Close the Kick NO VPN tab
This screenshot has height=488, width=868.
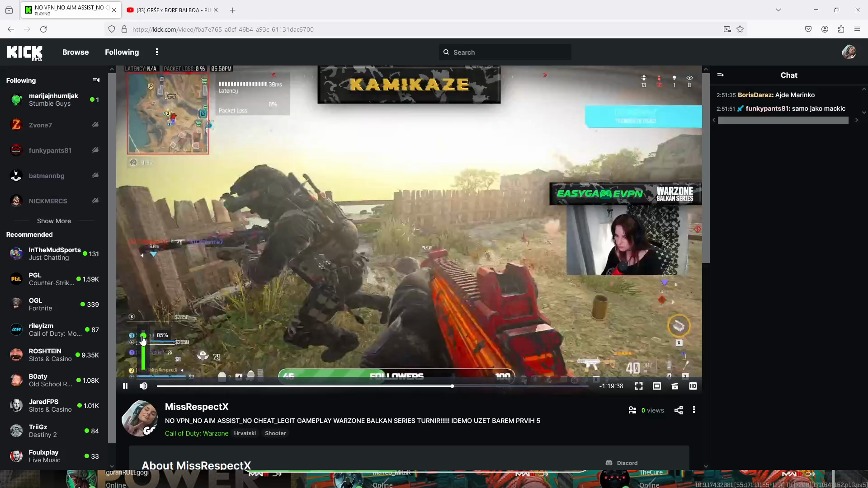[114, 10]
